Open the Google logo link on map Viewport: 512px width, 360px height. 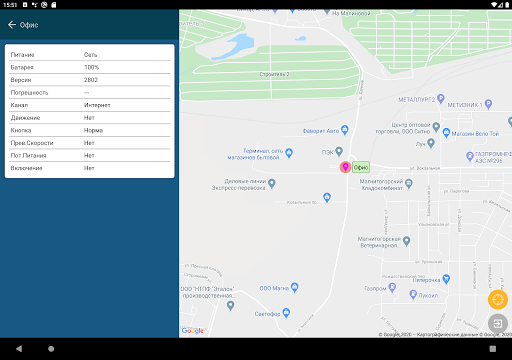(x=193, y=331)
